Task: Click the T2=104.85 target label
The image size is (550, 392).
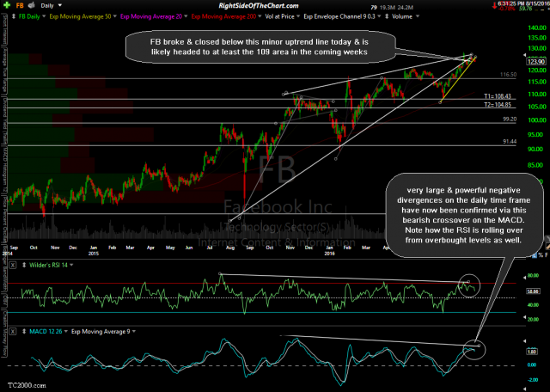Action: [x=498, y=104]
